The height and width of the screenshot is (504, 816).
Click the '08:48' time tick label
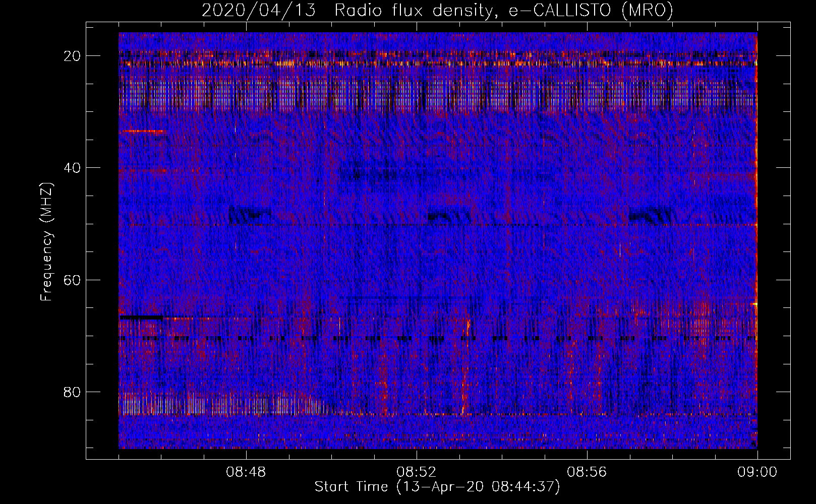click(x=246, y=472)
